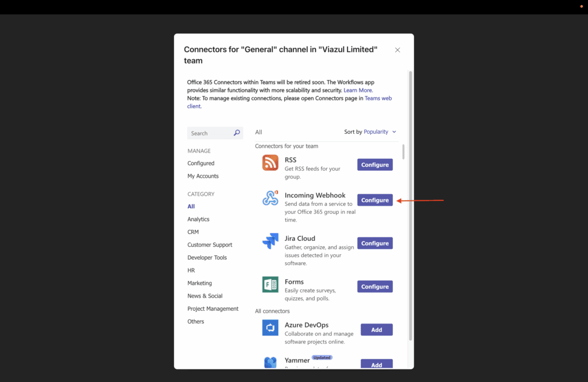Configure the Jira Cloud connector
The image size is (588, 382).
click(x=374, y=243)
